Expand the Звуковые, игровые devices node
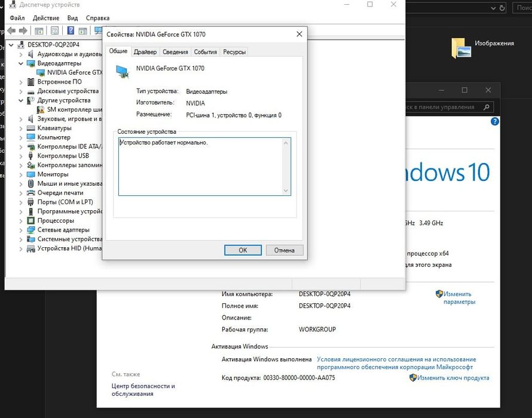532x418 pixels. (21, 119)
